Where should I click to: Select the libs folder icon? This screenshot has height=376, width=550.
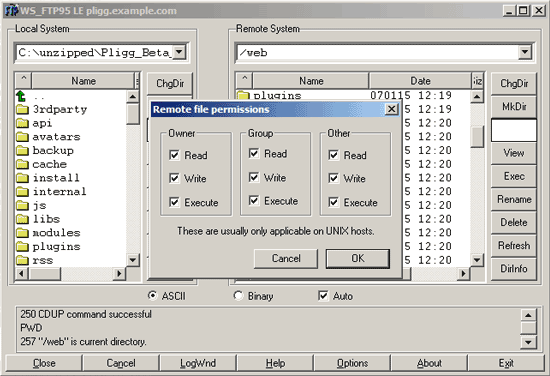click(x=22, y=219)
